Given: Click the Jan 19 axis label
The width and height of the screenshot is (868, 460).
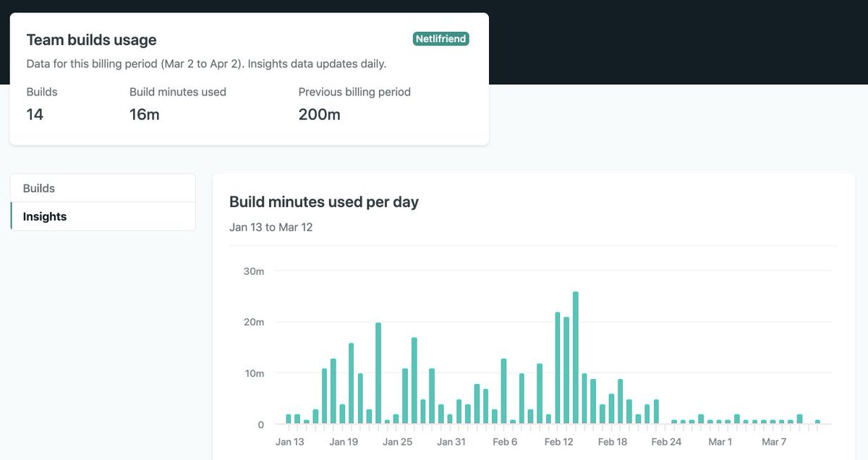Looking at the screenshot, I should [x=344, y=441].
